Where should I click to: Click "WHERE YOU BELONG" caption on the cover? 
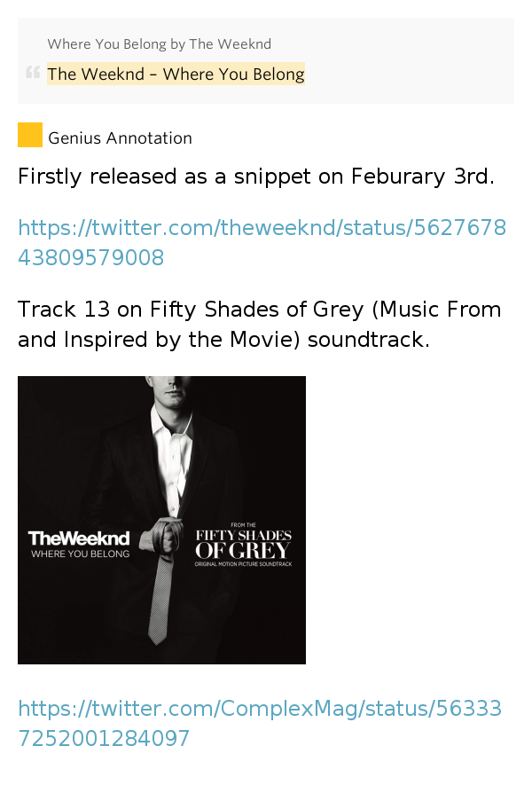coord(80,554)
